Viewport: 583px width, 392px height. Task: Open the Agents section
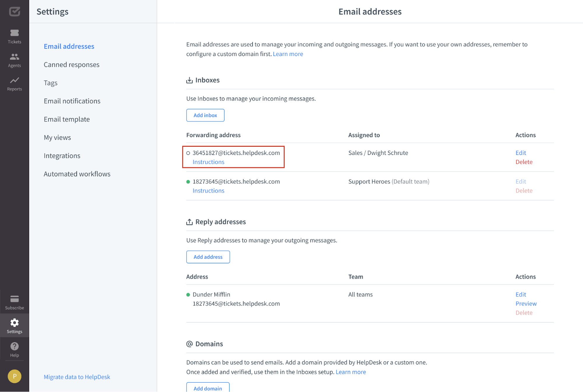click(14, 60)
